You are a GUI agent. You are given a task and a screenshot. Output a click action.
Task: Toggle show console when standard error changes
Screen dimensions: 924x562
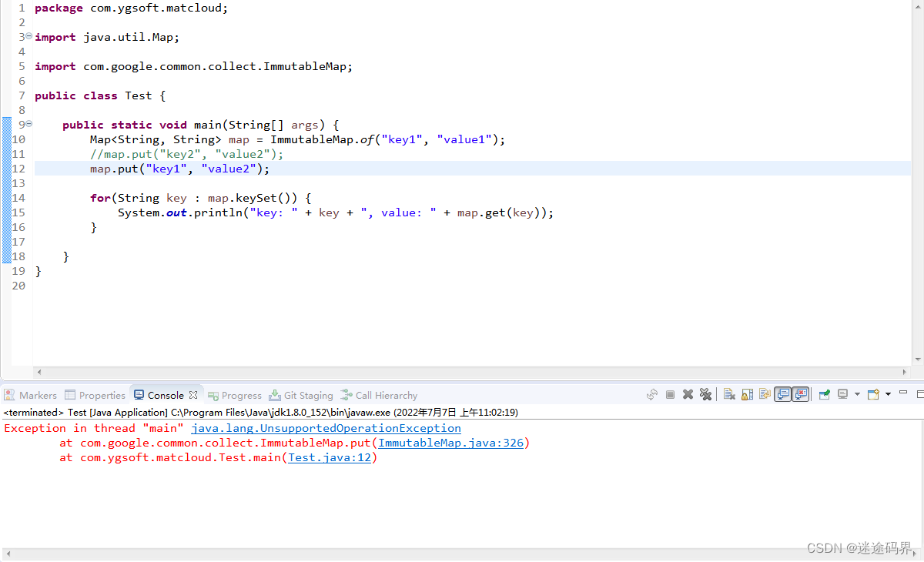click(x=801, y=394)
